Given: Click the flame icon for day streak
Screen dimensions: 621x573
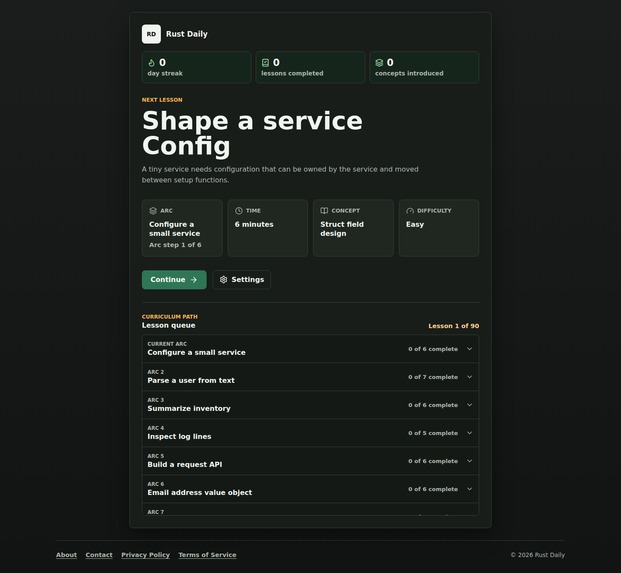Looking at the screenshot, I should pos(151,63).
